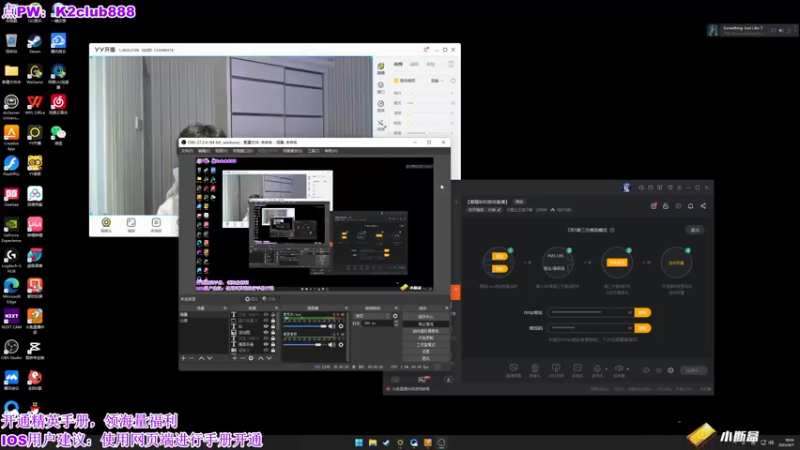Viewport: 800px width, 450px height.
Task: Open desktop audio settings gear in OBS
Action: [x=341, y=345]
